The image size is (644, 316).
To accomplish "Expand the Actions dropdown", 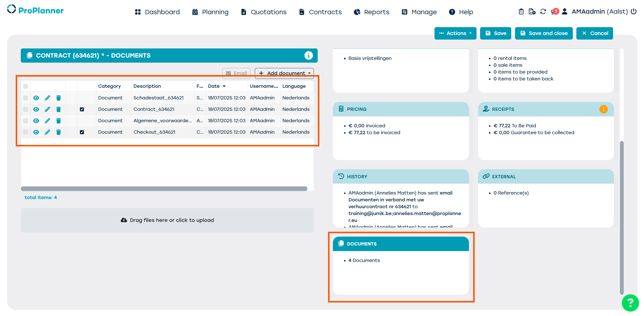I will click(x=455, y=33).
